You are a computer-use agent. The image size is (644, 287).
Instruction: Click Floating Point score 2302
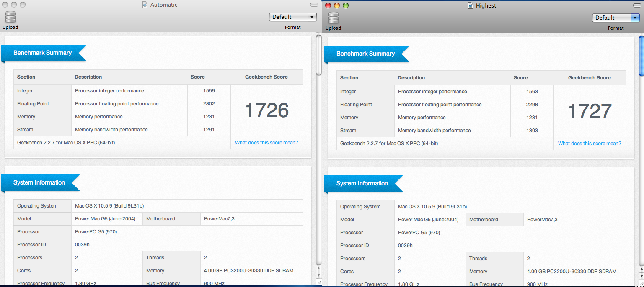[x=209, y=104]
